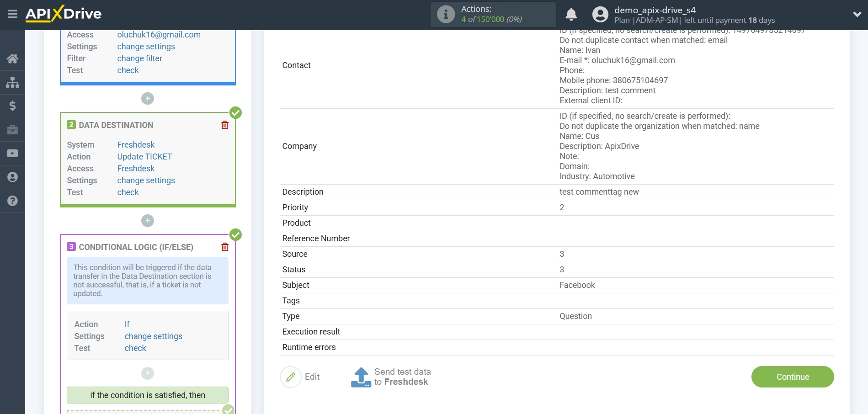
Task: Click the Update TICKET action link
Action: point(144,157)
